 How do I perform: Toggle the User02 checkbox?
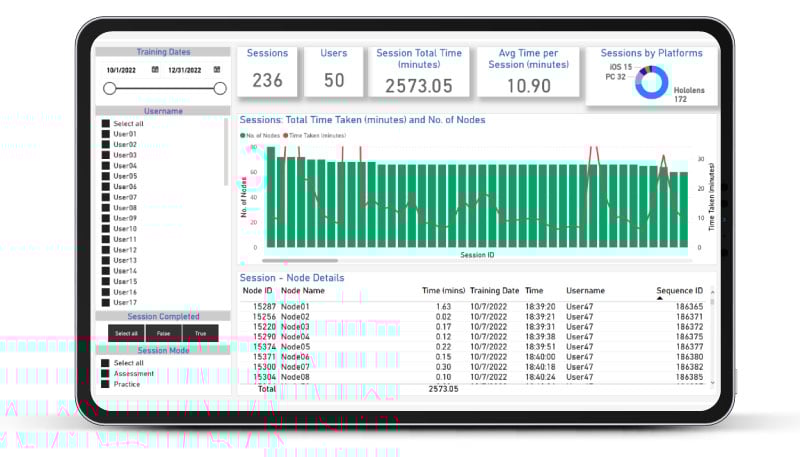(x=106, y=144)
